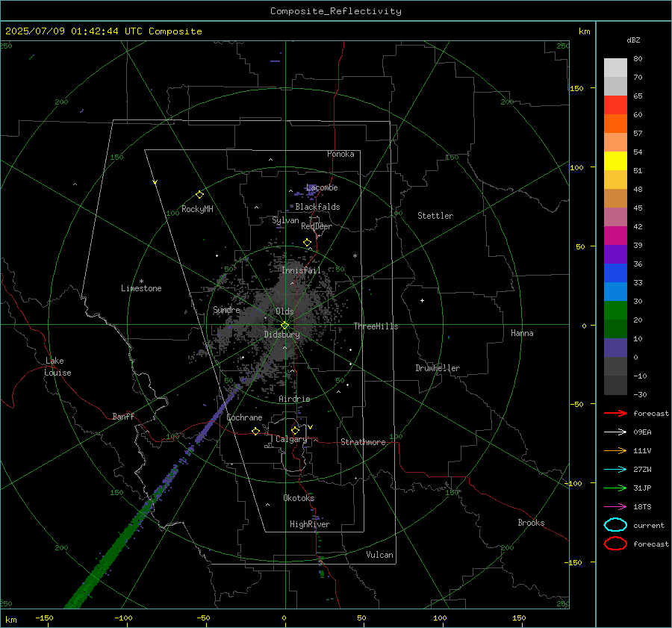Select the Lacombe label
Screen dimensions: 672x628
pos(322,187)
